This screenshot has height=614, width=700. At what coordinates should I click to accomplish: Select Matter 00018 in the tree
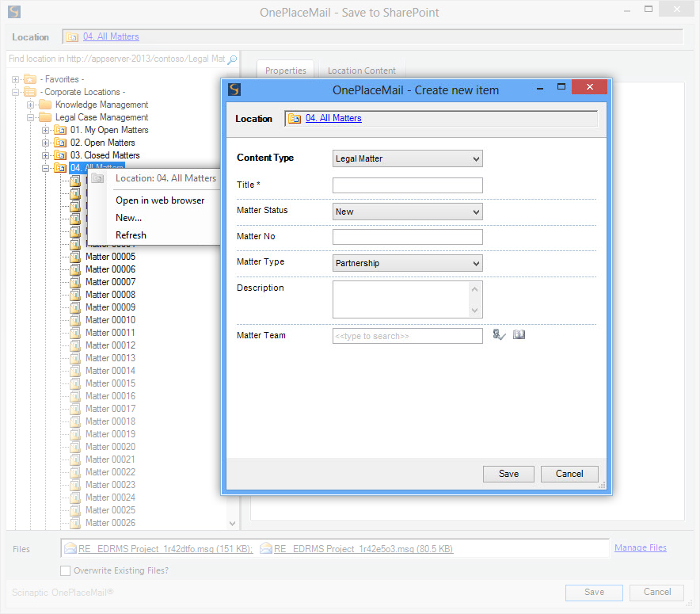coord(110,421)
